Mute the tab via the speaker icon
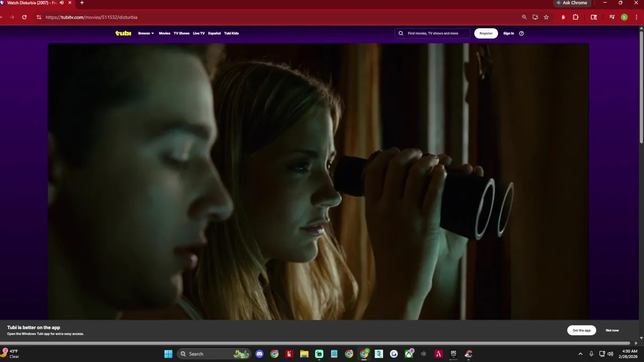 pos(62,3)
